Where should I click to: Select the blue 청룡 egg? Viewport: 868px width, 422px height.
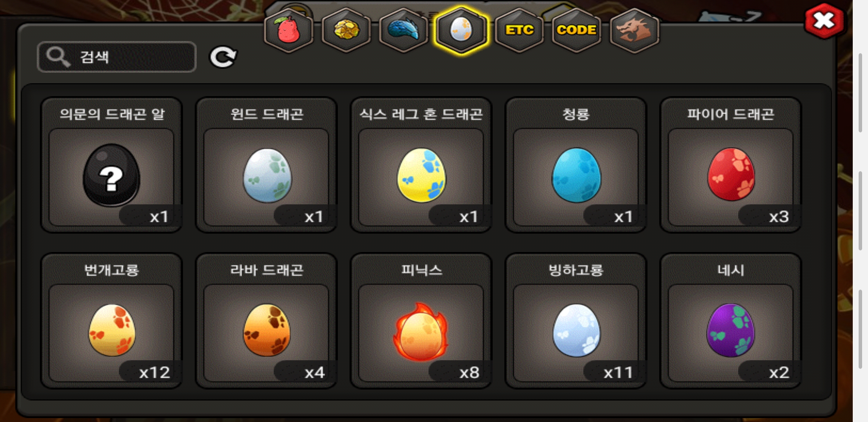pos(576,175)
